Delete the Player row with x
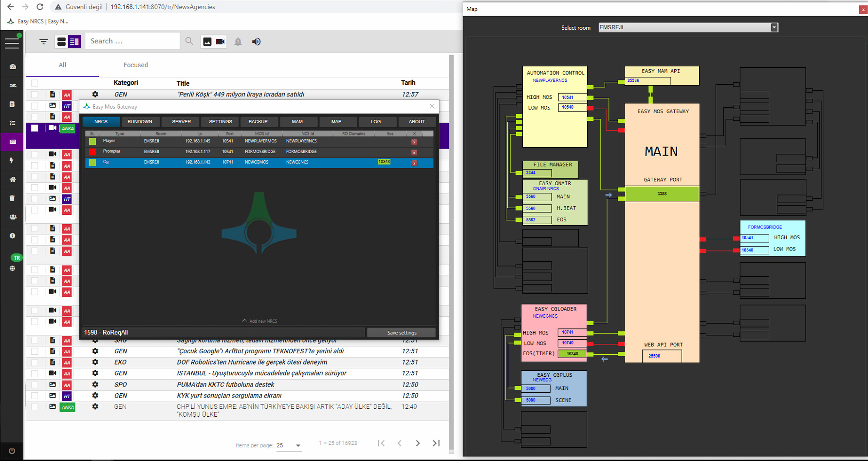Screen dimensions: 868x461 414,142
